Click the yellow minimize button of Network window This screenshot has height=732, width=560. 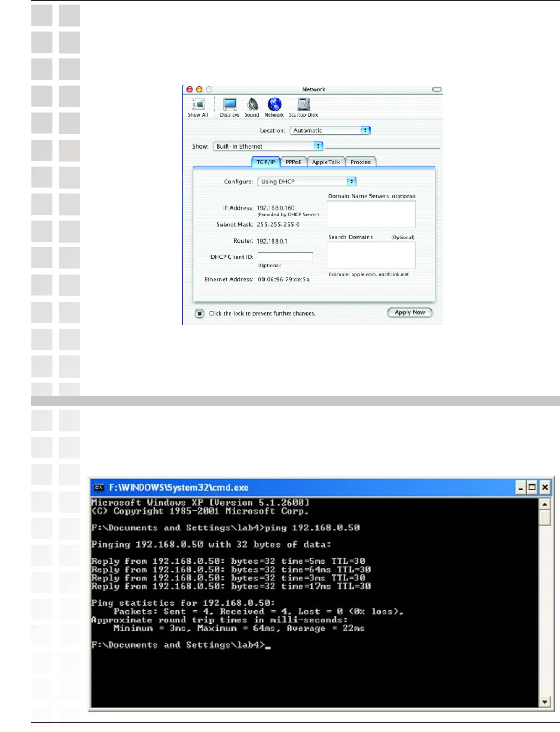click(199, 89)
